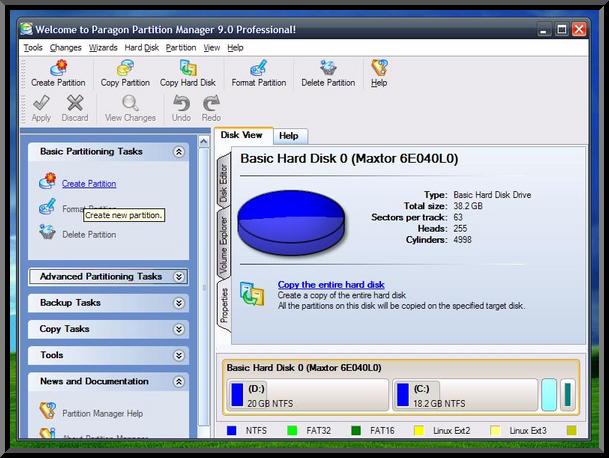The width and height of the screenshot is (609, 458).
Task: Click the application icon in the title bar
Action: pos(26,29)
